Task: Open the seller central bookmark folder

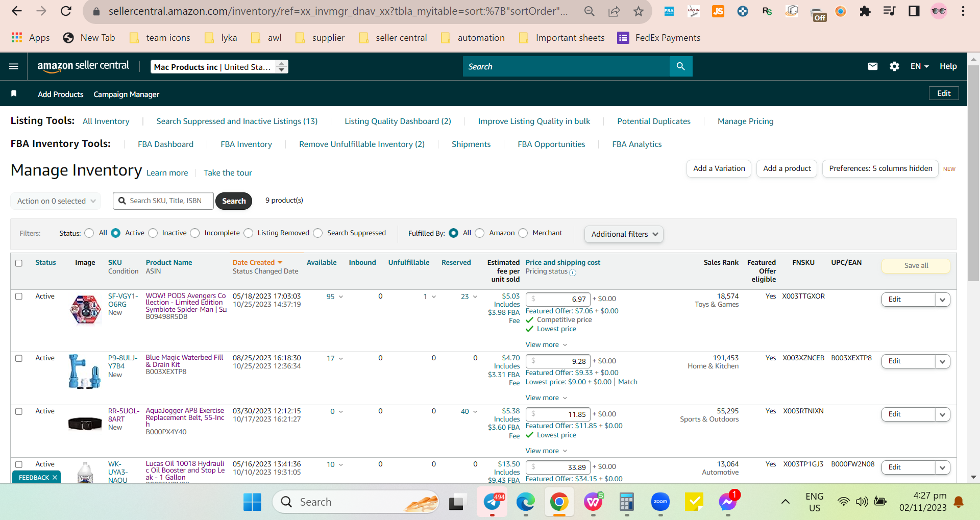Action: tap(393, 38)
